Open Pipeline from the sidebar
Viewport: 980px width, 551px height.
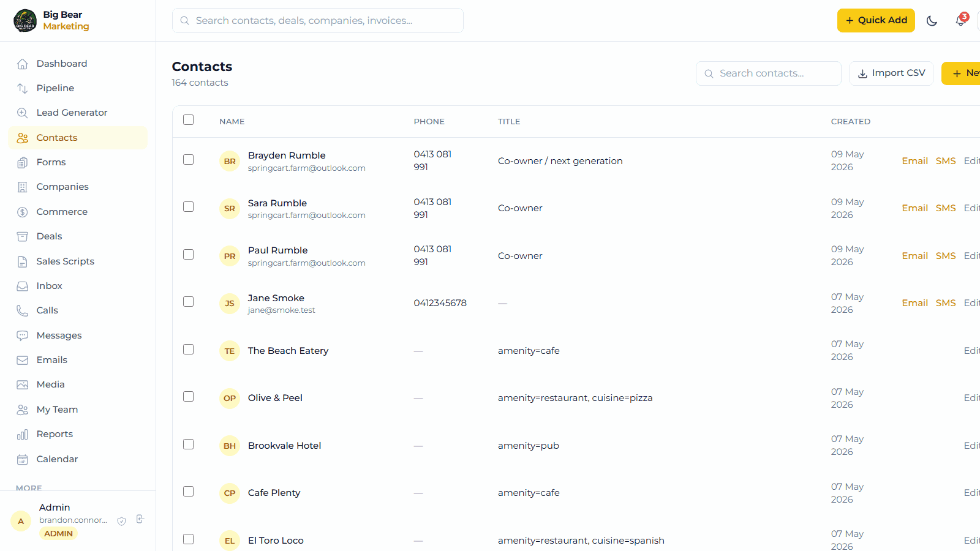[78, 88]
